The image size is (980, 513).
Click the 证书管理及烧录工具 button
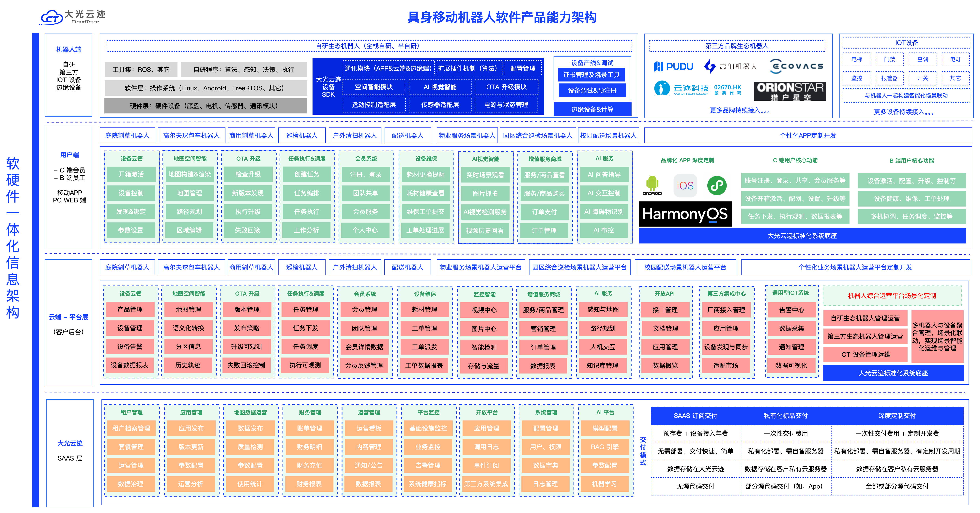tap(591, 75)
